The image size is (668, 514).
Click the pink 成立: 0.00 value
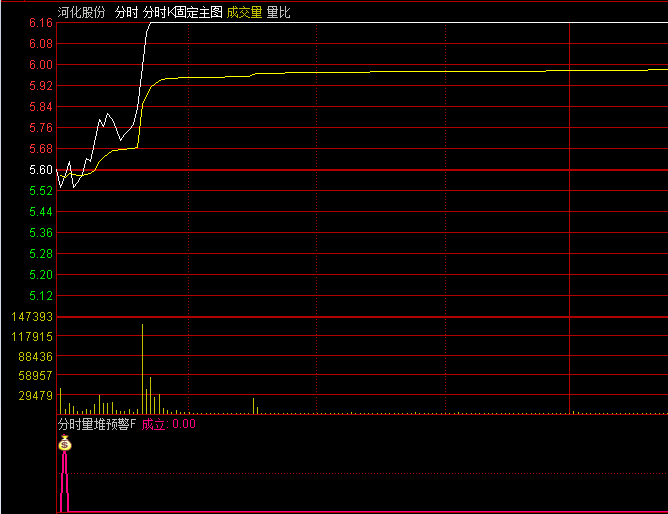[169, 424]
